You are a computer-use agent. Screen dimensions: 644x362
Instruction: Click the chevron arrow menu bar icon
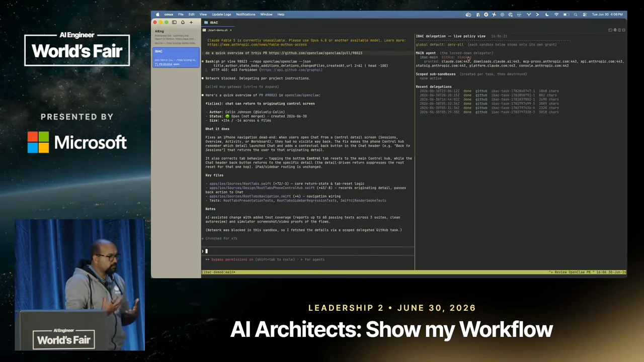pos(537,15)
